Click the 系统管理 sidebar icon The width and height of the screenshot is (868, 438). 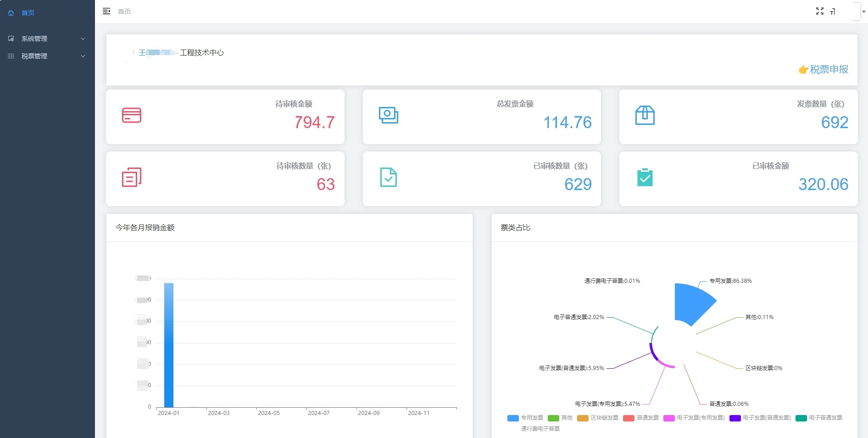pos(11,39)
